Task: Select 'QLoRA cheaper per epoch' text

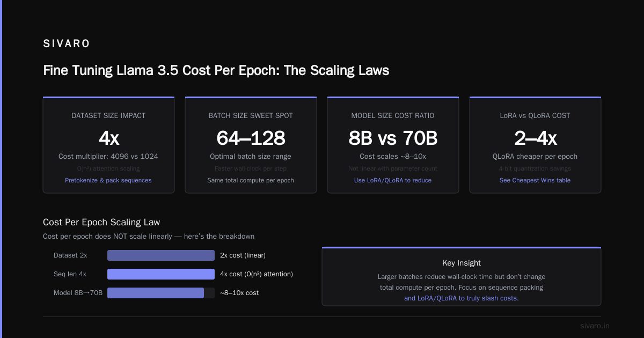Action: pos(535,156)
